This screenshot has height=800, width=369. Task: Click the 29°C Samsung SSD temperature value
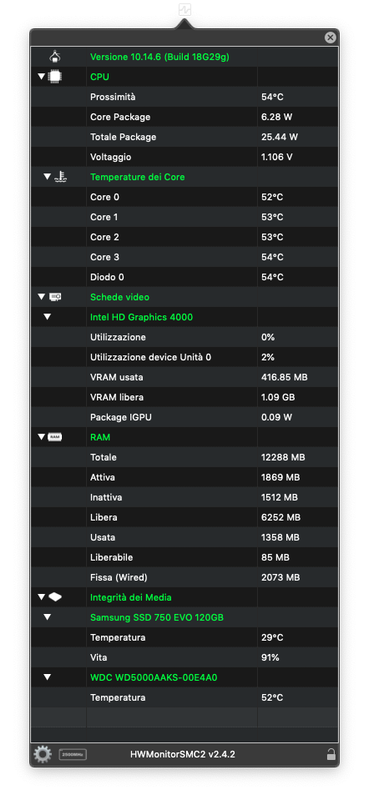pos(272,637)
